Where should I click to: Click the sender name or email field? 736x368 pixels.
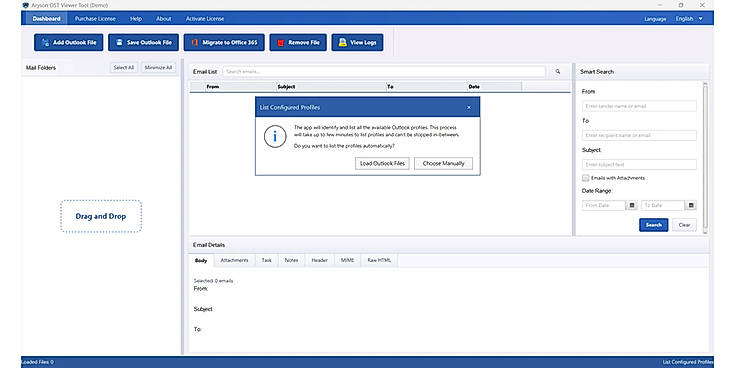[639, 106]
